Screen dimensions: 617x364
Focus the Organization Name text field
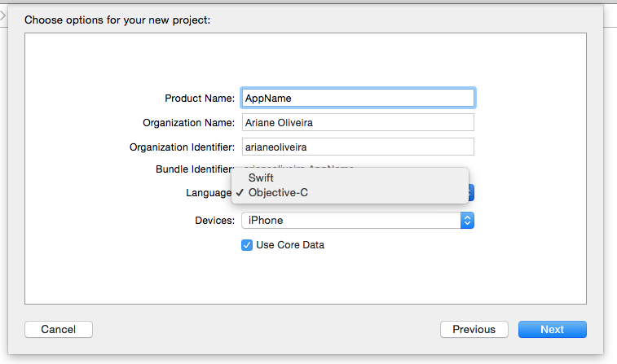click(357, 122)
